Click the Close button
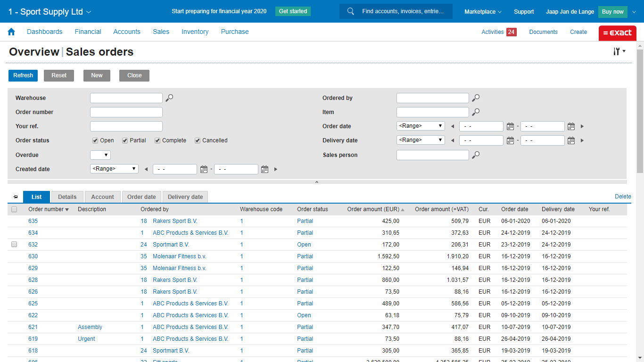 [x=134, y=75]
